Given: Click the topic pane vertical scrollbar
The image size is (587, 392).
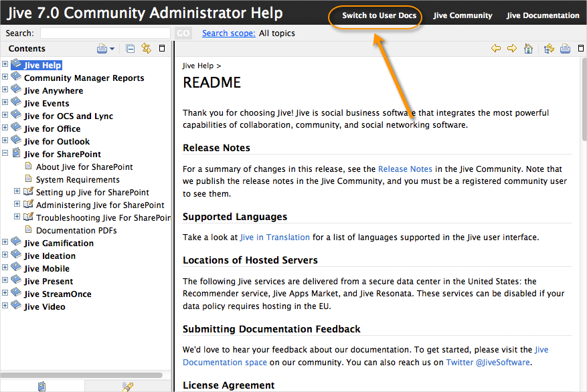Looking at the screenshot, I should (x=584, y=99).
